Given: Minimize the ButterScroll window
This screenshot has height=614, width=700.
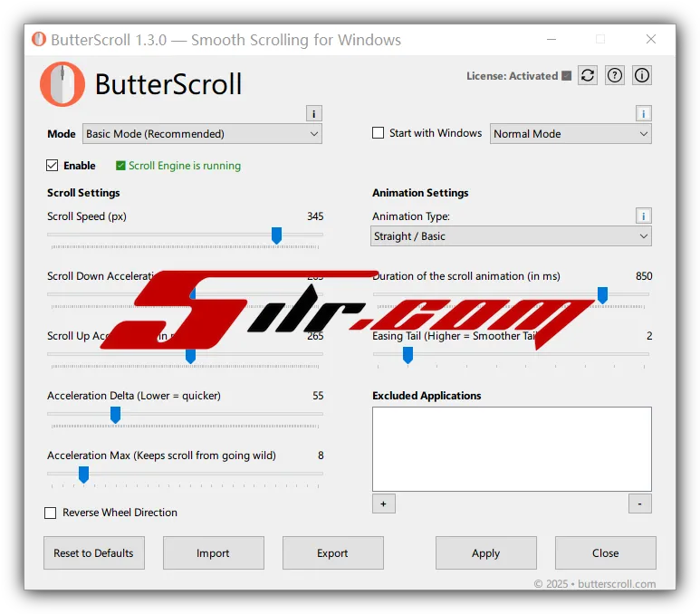Looking at the screenshot, I should coord(551,39).
